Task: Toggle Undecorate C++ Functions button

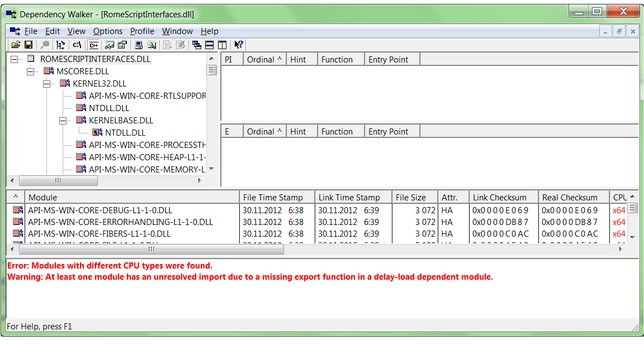Action: pos(94,45)
